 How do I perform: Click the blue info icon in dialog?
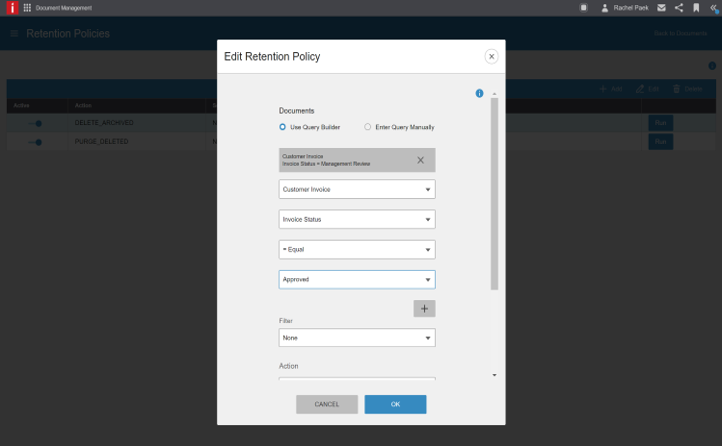point(480,93)
